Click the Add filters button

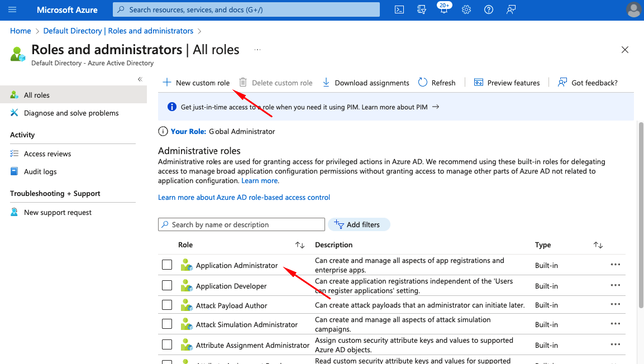tap(359, 224)
